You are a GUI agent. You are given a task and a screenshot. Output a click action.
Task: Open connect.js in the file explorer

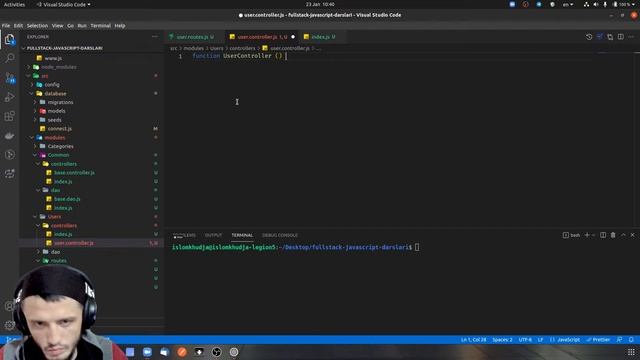(60, 129)
